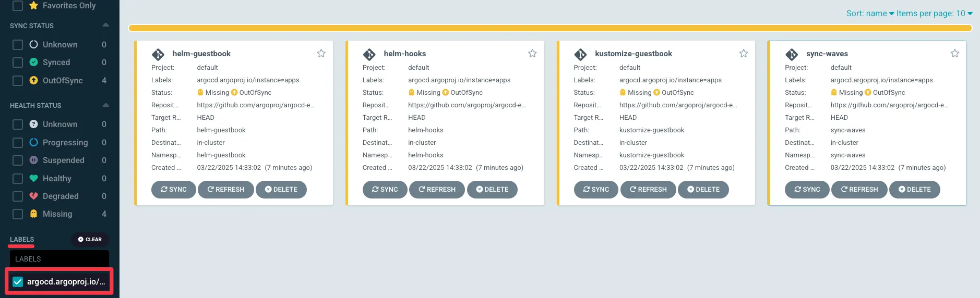Open helm-guestbook repository URL link

(x=256, y=105)
